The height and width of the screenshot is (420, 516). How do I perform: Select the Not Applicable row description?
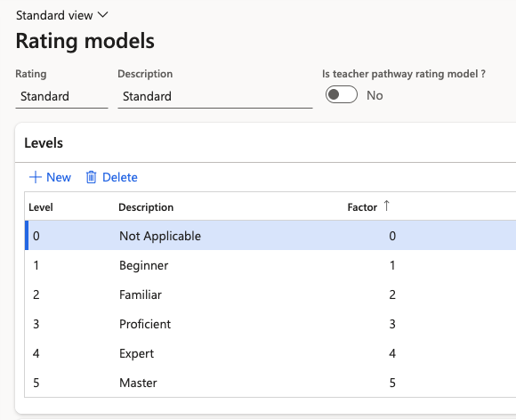tap(160, 236)
